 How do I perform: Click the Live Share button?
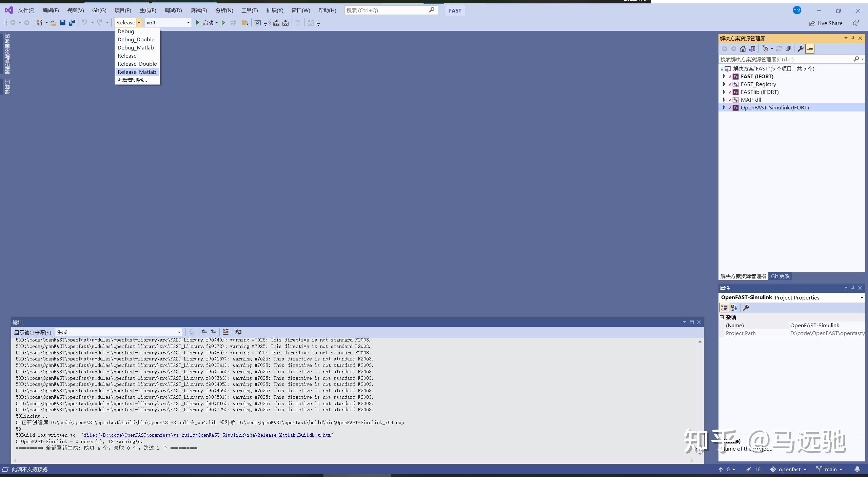(x=826, y=23)
